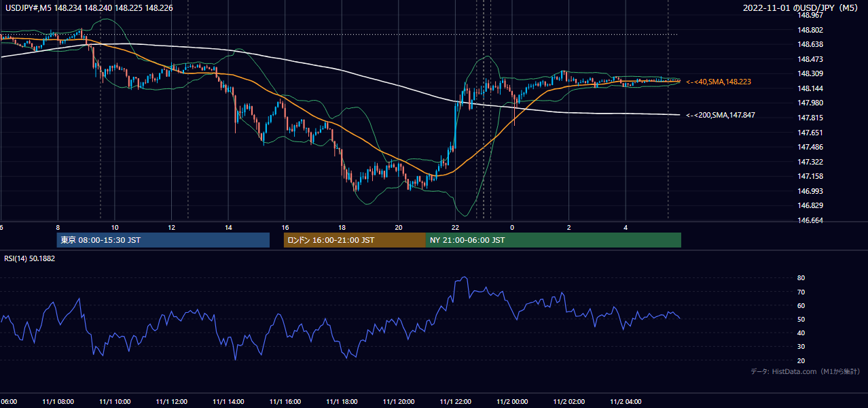Image resolution: width=868 pixels, height=408 pixels.
Task: Click the 11/2 04:00 time axis label
Action: (626, 401)
